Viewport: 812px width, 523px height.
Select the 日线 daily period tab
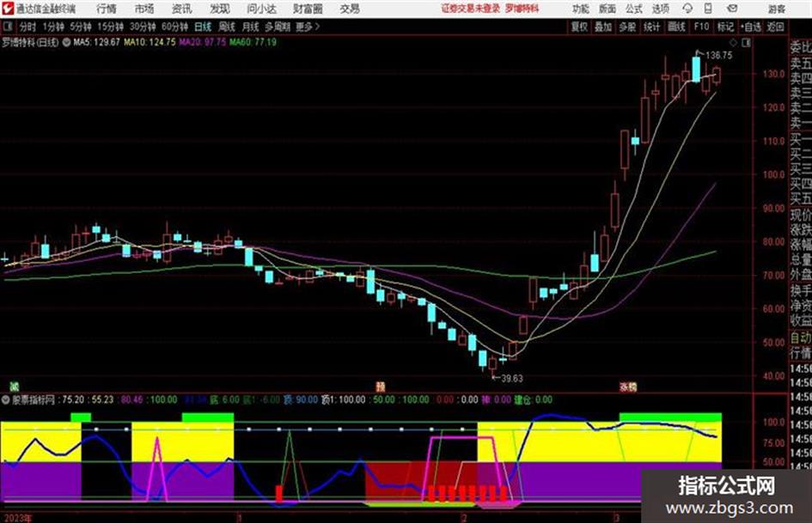coord(203,27)
